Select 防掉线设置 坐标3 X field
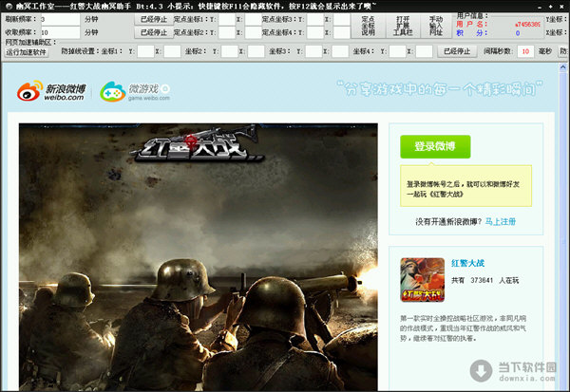570x392 pixels. [340, 51]
